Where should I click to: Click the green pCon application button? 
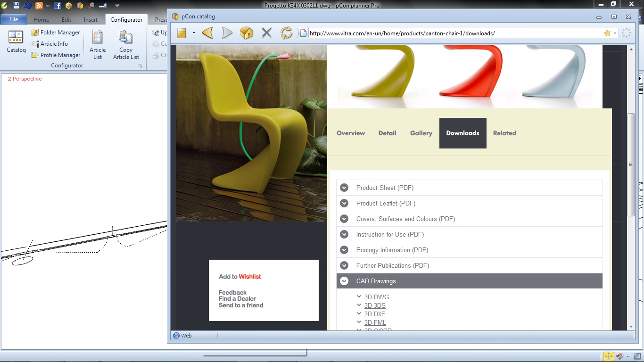pos(4,6)
